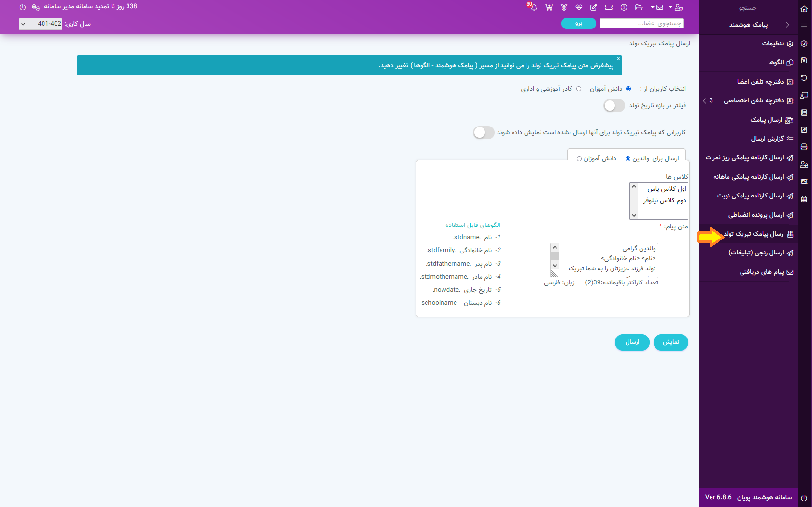Click the shopping cart icon in header
The height and width of the screenshot is (507, 812).
point(549,7)
